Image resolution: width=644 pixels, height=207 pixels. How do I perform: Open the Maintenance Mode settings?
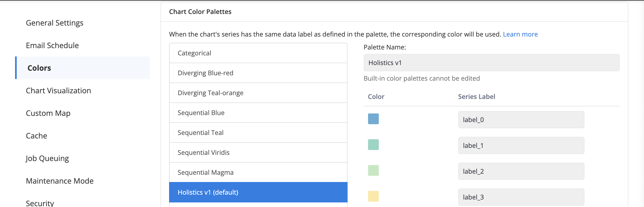pyautogui.click(x=60, y=181)
